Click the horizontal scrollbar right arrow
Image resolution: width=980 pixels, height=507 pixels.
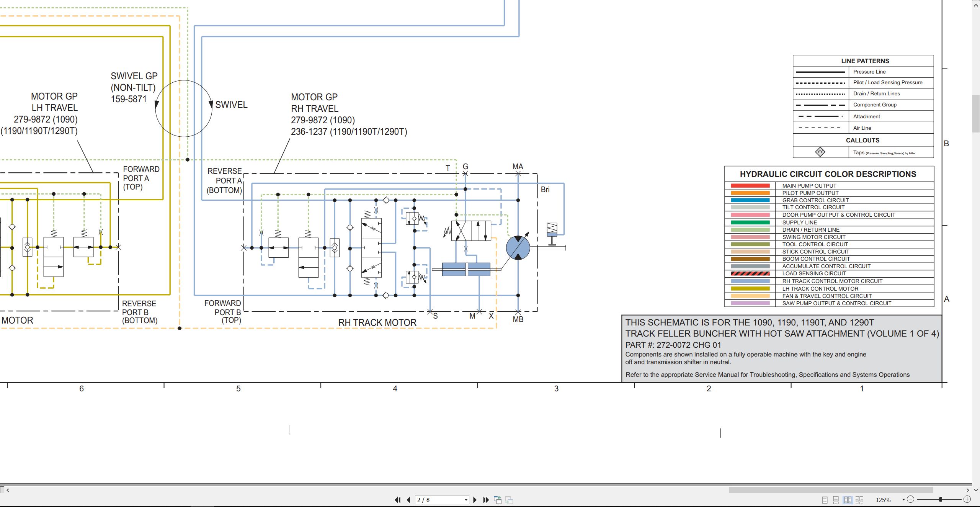[968, 490]
